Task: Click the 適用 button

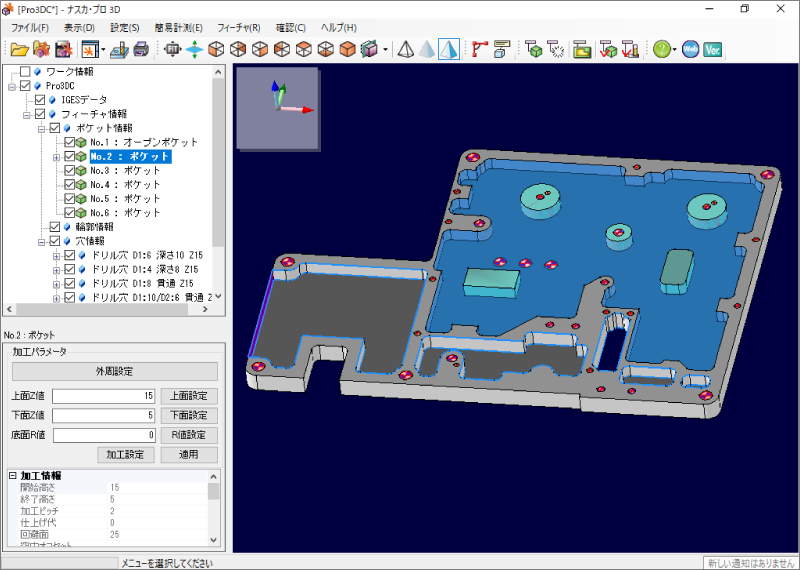Action: click(189, 455)
